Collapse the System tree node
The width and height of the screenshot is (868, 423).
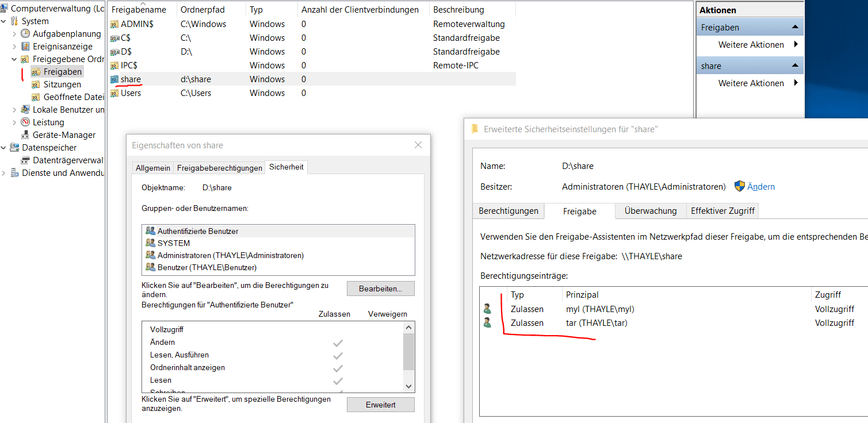[x=4, y=21]
